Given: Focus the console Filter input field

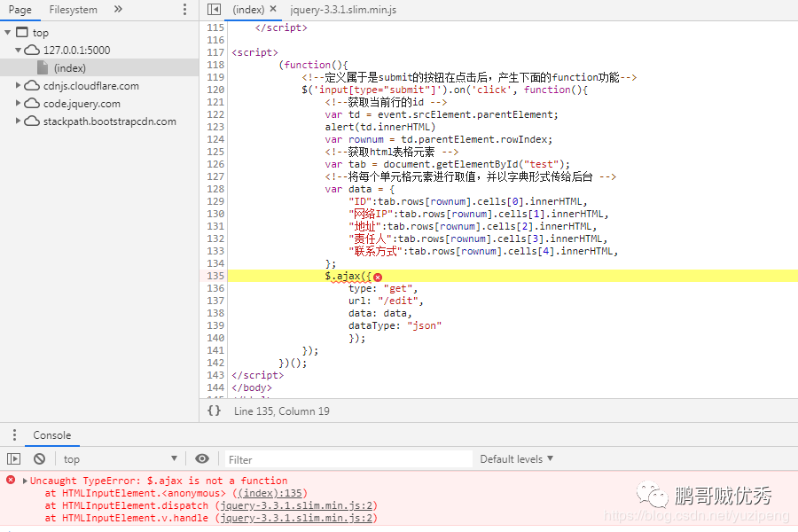Looking at the screenshot, I should [x=348, y=459].
